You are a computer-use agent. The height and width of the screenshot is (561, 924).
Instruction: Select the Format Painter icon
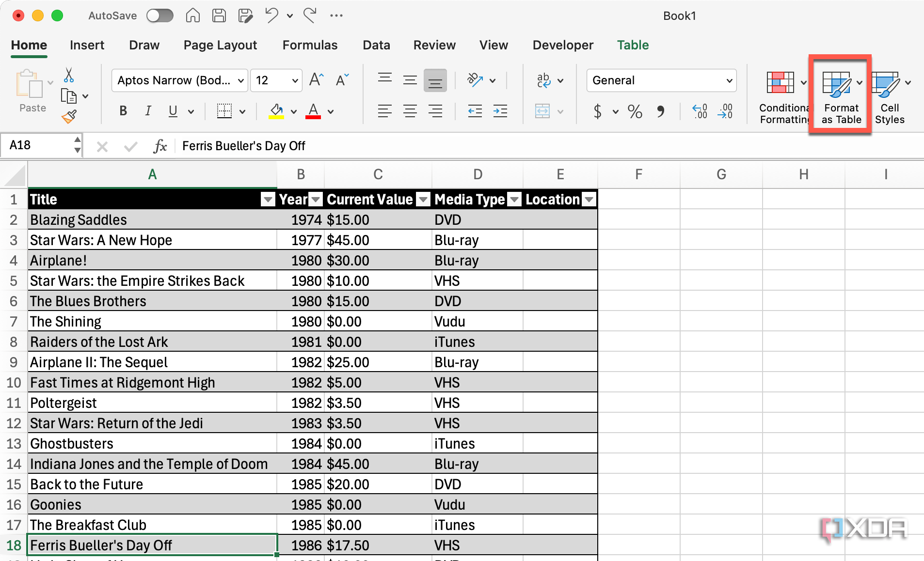pos(69,116)
